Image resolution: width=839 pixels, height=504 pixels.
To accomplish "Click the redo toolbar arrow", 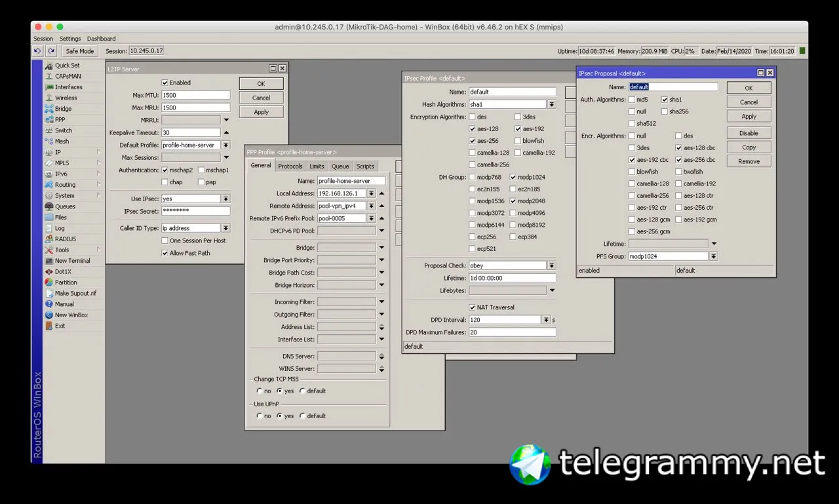I will tap(50, 50).
